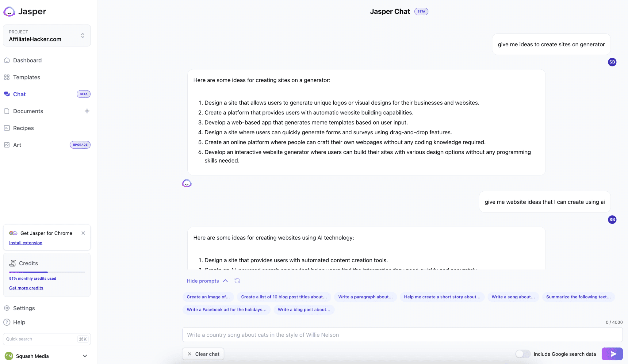
Task: Select Chat in the sidebar
Action: point(19,94)
